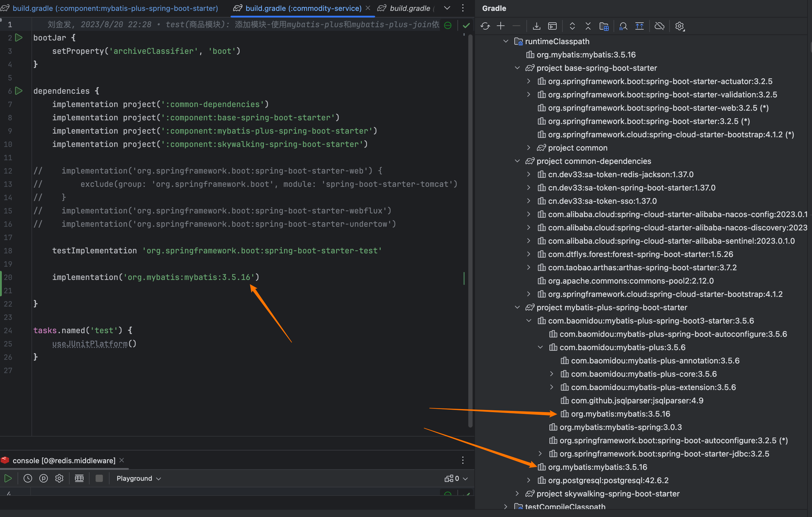Run the query in Redis console
The image size is (812, 517).
coord(8,478)
